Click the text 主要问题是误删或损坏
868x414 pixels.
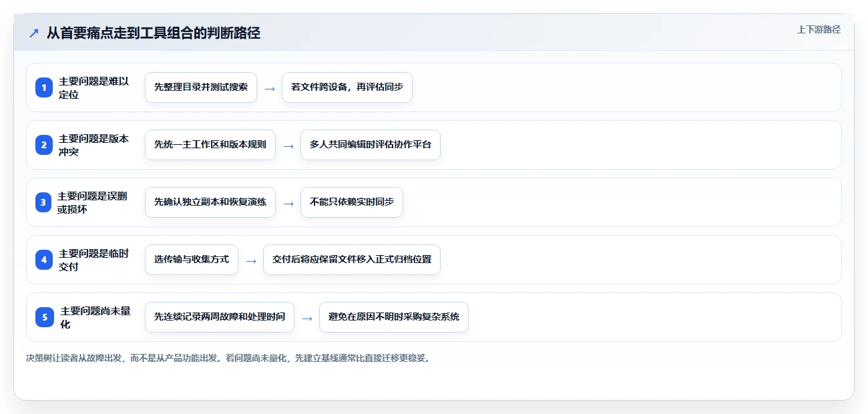93,202
